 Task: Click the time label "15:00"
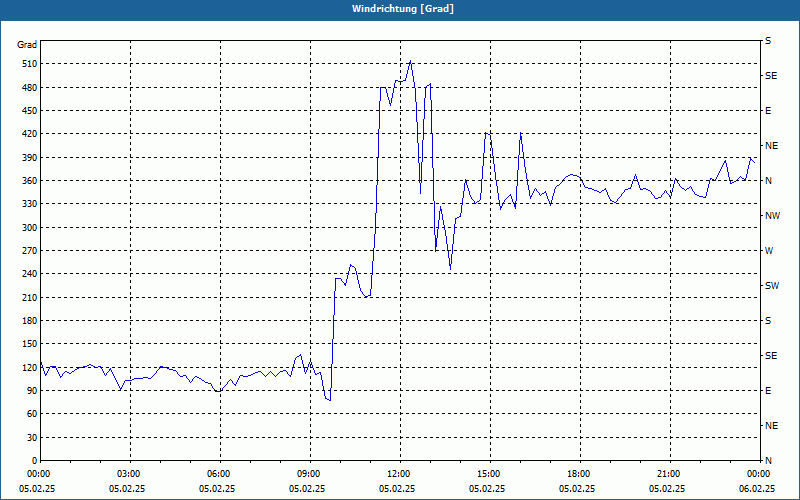click(487, 474)
